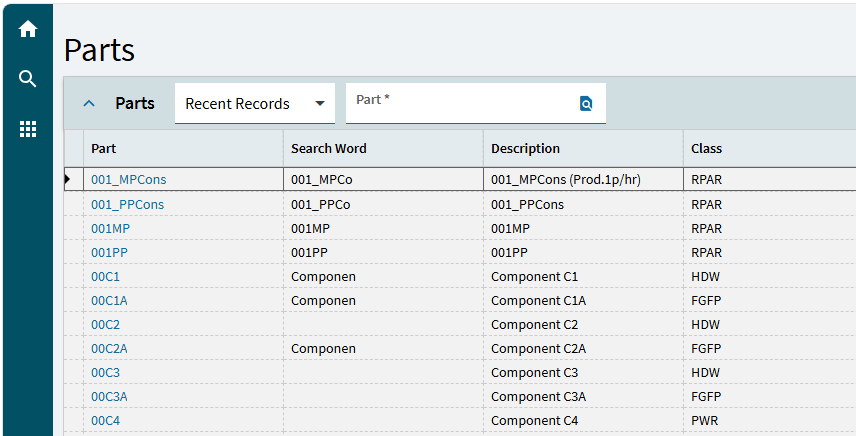
Task: Open part link 001PP
Action: tap(109, 253)
